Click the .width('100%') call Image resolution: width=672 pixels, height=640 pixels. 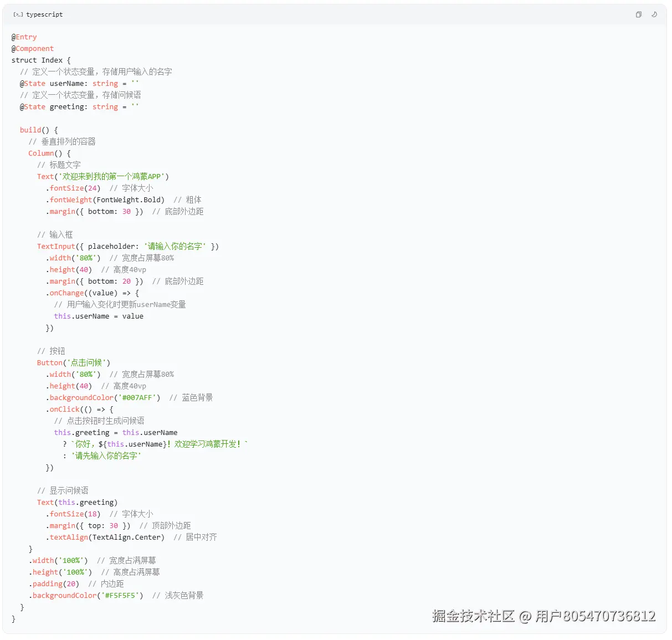pyautogui.click(x=58, y=561)
